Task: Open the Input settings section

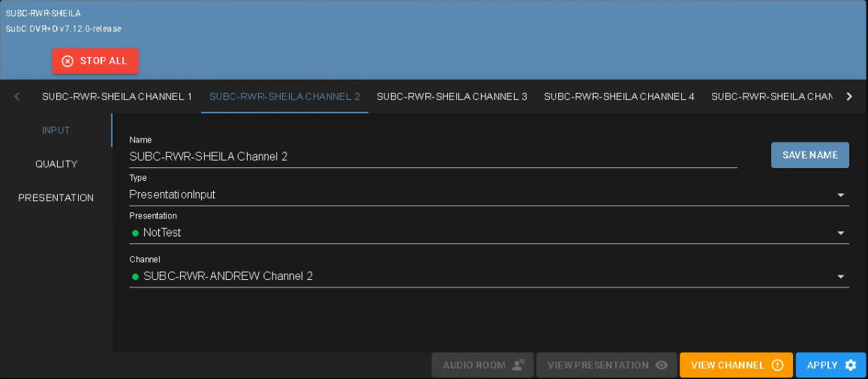Action: [x=56, y=131]
